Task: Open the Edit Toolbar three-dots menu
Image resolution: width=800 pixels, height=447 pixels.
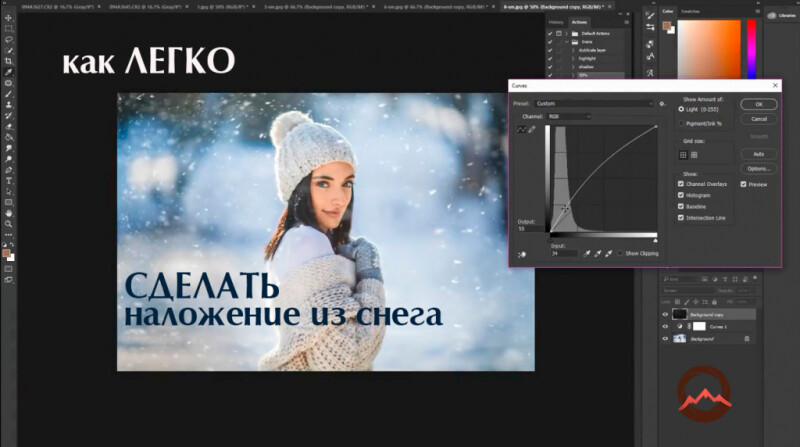Action: (x=8, y=235)
